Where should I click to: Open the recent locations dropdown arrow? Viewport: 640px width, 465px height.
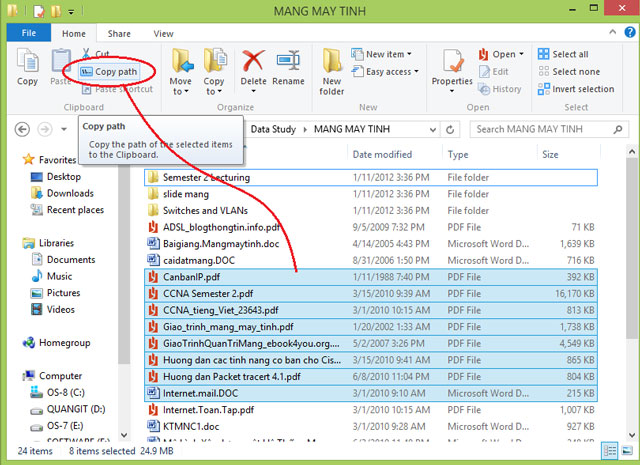click(64, 129)
